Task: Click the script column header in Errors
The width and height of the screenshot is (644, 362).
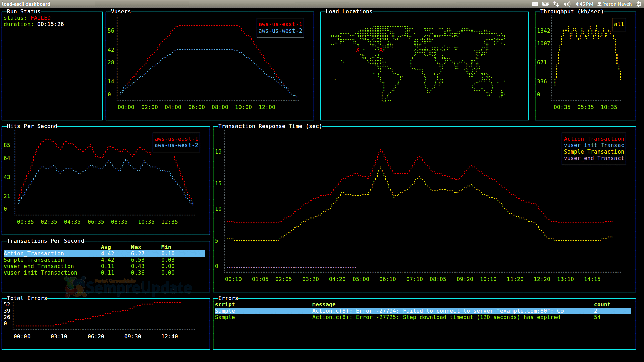Action: [x=225, y=305]
